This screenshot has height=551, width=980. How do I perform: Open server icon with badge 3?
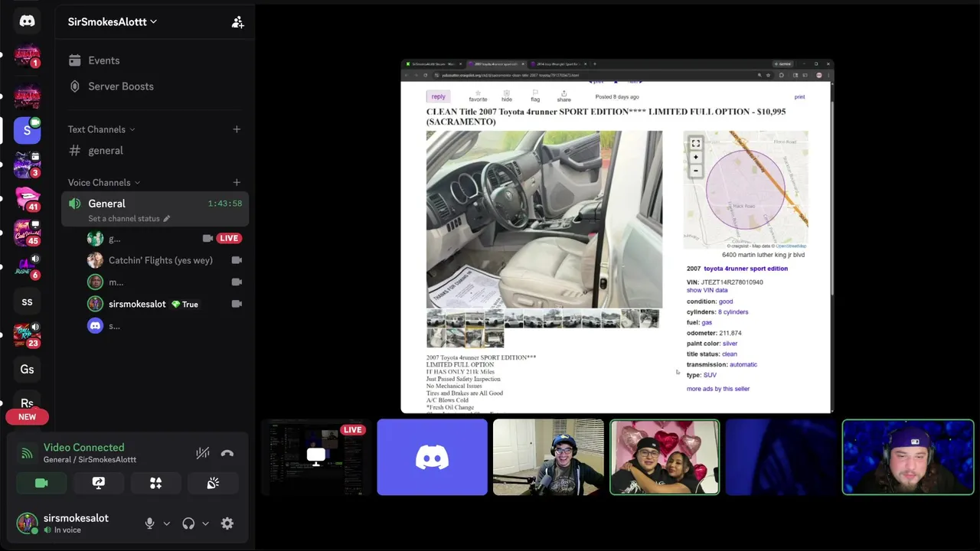27,164
